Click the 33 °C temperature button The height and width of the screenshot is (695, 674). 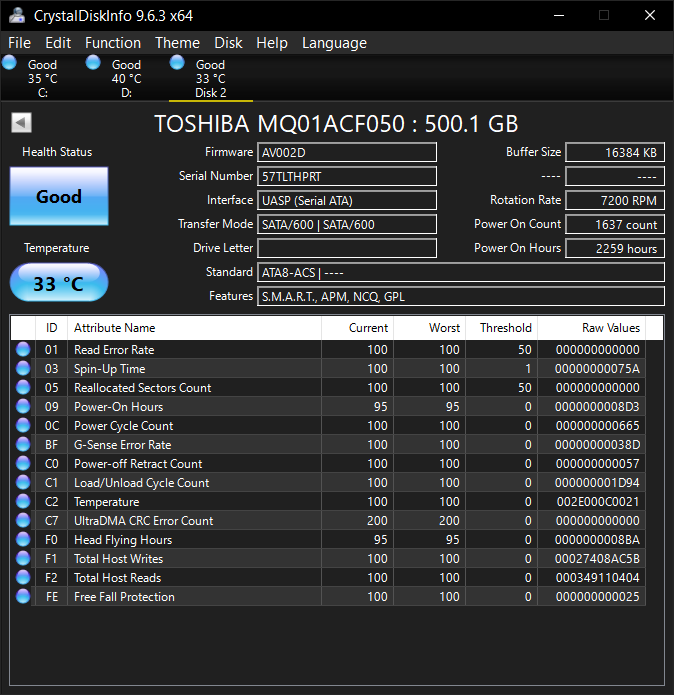pos(59,283)
